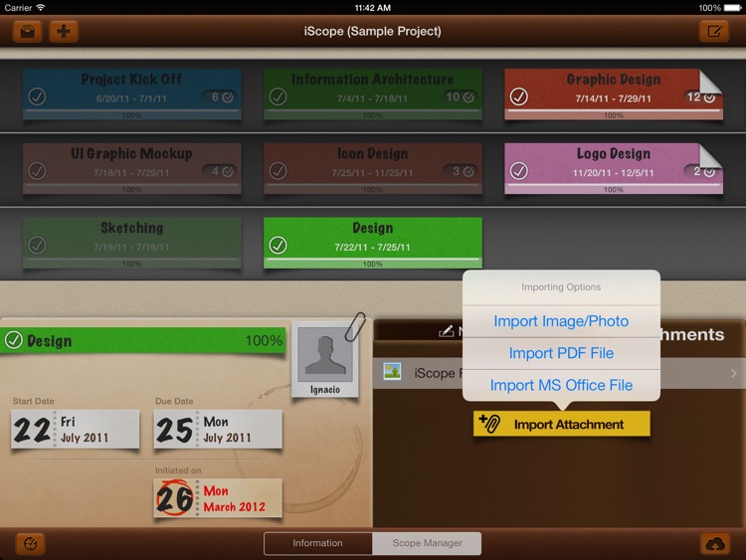This screenshot has width=746, height=560.
Task: Toggle completion check on Project Kick Off
Action: tap(37, 96)
